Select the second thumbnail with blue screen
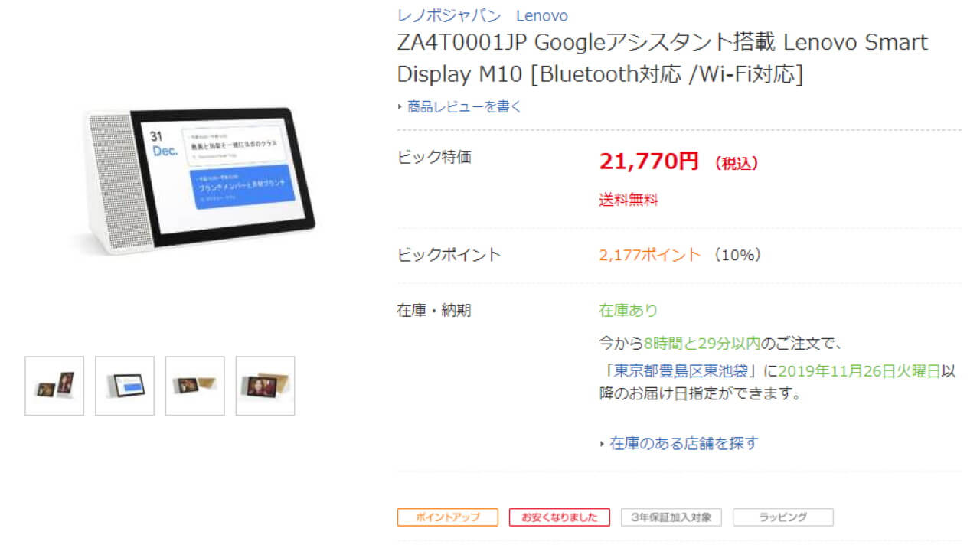This screenshot has height=551, width=980. [125, 386]
